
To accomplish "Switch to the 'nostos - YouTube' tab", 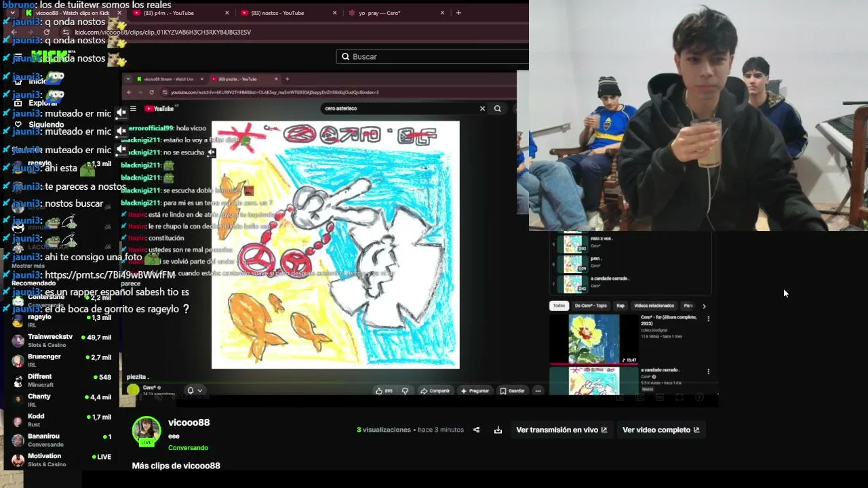I will tap(289, 13).
